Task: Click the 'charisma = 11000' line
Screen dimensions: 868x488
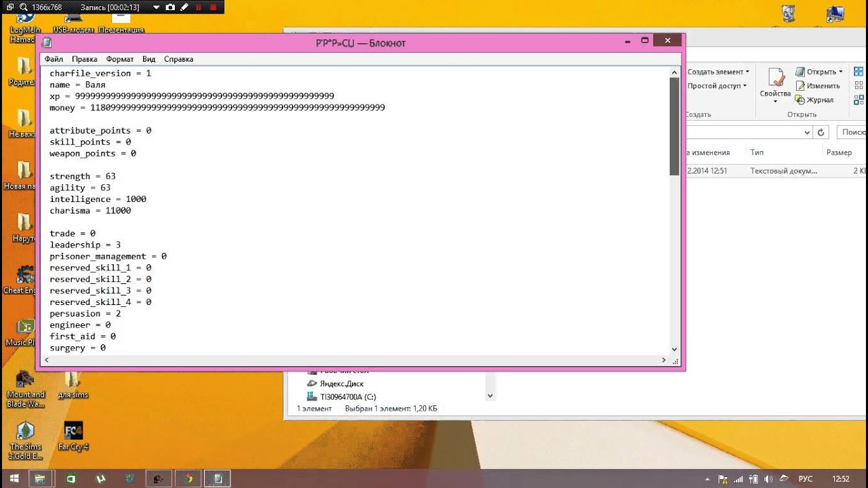Action: click(90, 211)
